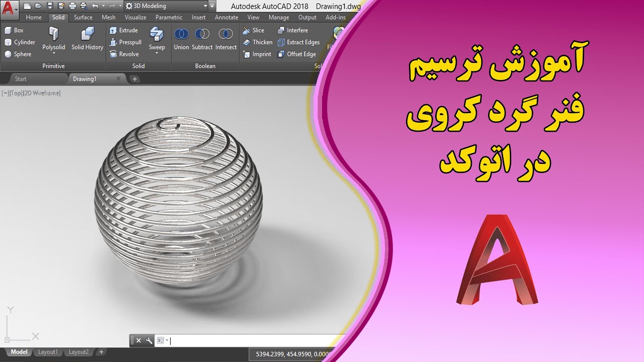Expand Customize Quick Access Toolbar arrow
644x362 pixels.
pos(212,6)
